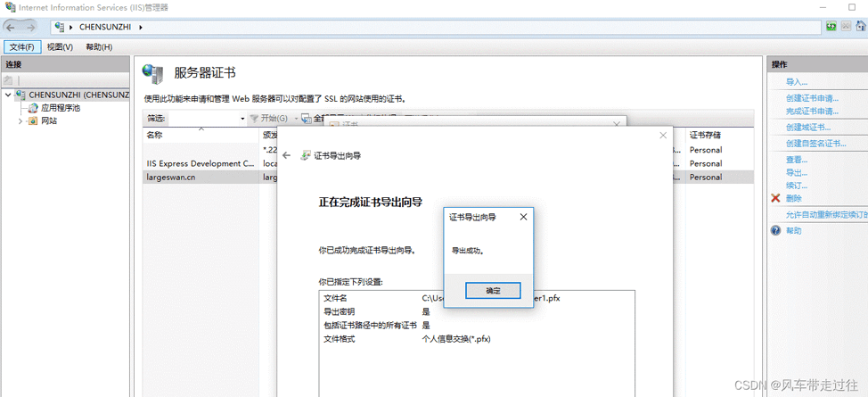Open the address bar arrow after CHENSUNZHI
The image size is (868, 397).
pyautogui.click(x=141, y=27)
